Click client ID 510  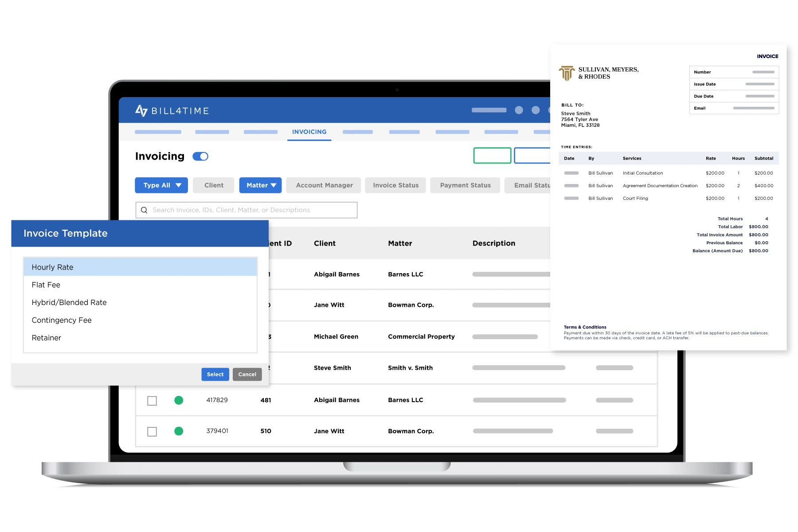pyautogui.click(x=266, y=431)
